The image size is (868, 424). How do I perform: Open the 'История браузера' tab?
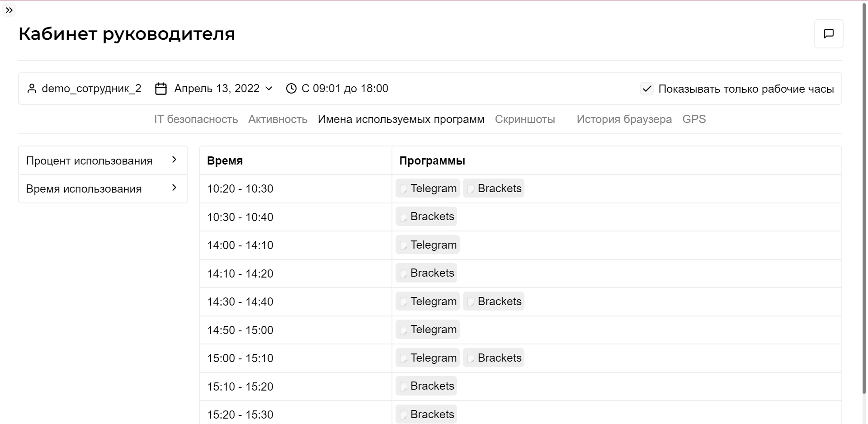624,119
